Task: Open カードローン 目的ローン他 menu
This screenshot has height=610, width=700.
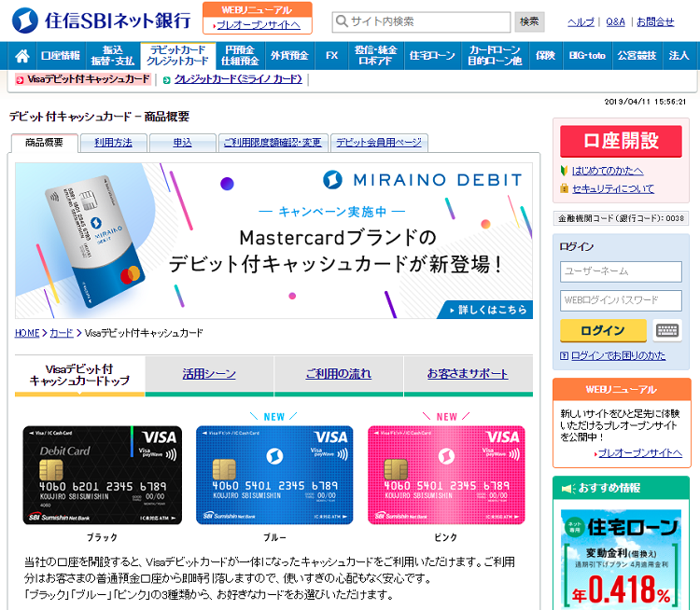Action: [495, 56]
